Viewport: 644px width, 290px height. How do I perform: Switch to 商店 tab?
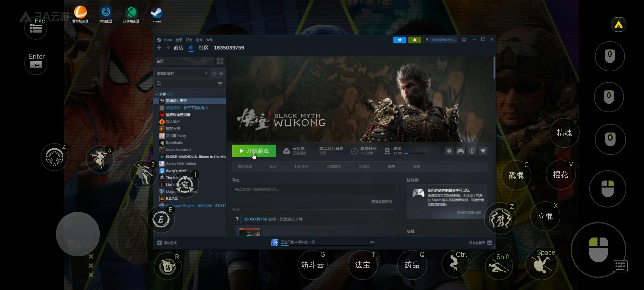(x=179, y=48)
